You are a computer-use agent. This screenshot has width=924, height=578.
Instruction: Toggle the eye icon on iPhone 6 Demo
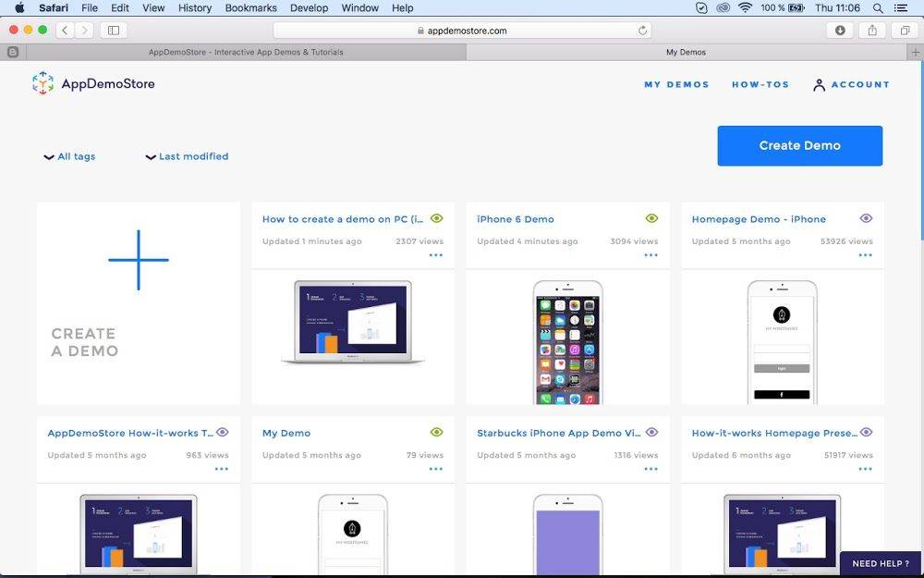point(650,218)
